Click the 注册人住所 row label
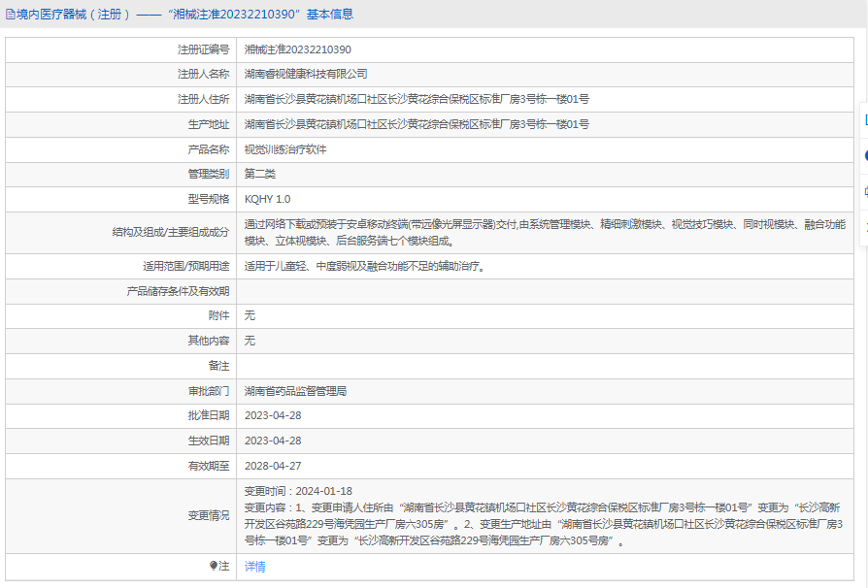The height and width of the screenshot is (588, 868). 203,99
